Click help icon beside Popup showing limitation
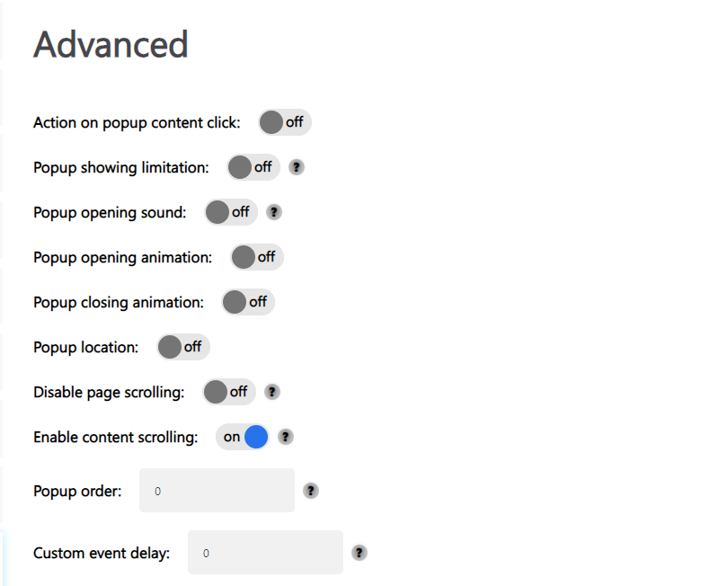 [x=297, y=167]
